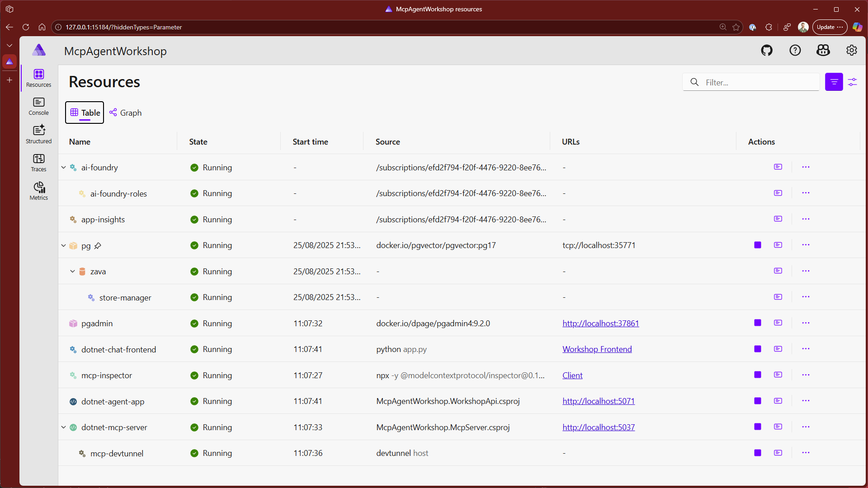Go to Console logs in sidebar
This screenshot has height=488, width=868.
pos(39,107)
